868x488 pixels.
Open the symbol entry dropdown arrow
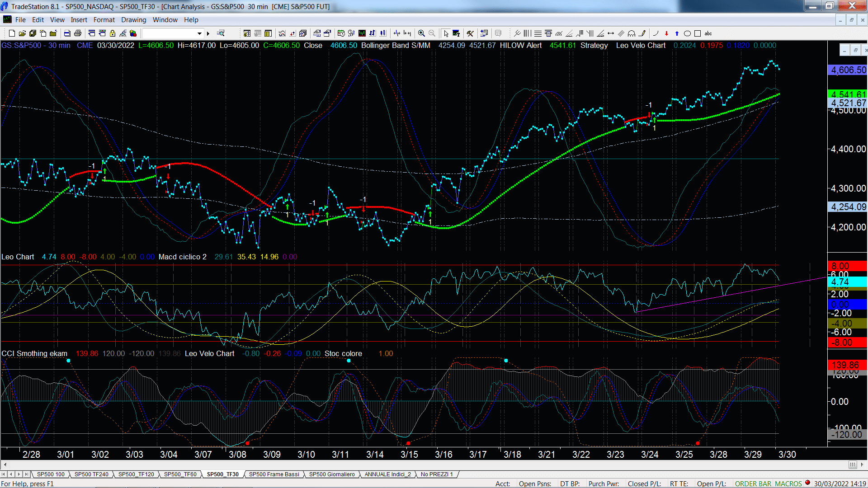pos(199,33)
